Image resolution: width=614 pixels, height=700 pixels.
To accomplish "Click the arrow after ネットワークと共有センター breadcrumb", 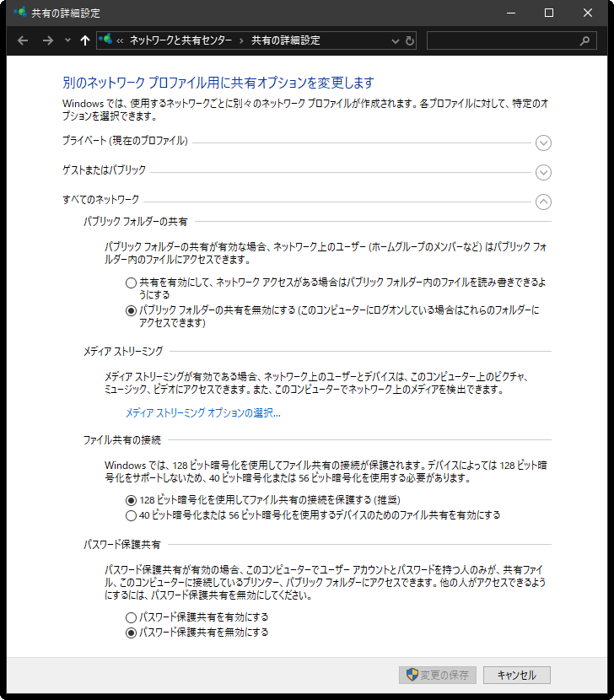I will point(241,40).
